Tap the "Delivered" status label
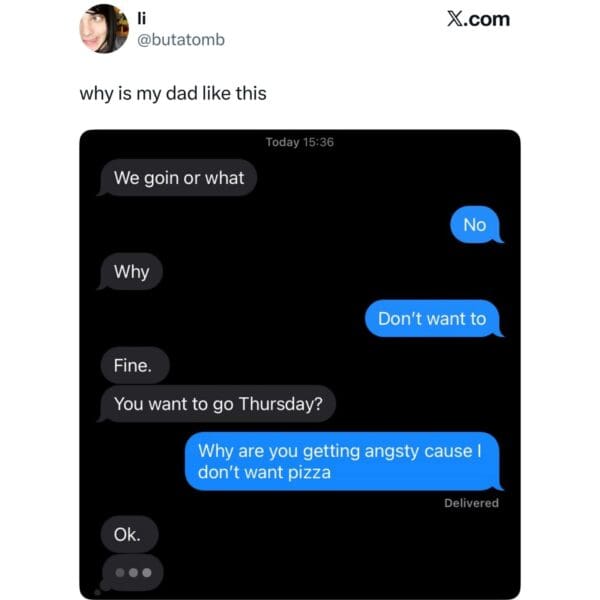The image size is (600, 600). point(471,503)
